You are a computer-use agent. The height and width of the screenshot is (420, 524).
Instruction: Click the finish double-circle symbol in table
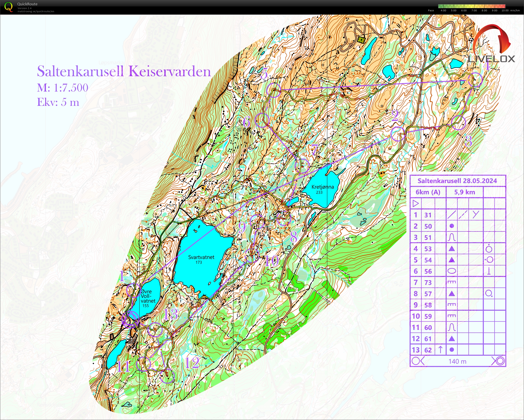click(500, 361)
